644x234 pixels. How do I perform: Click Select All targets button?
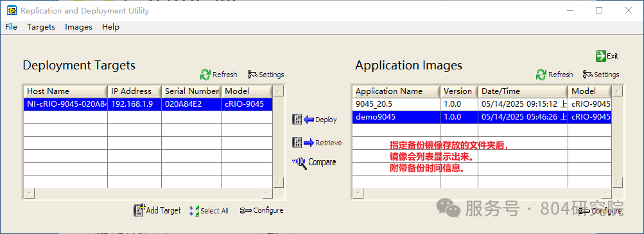(x=209, y=211)
